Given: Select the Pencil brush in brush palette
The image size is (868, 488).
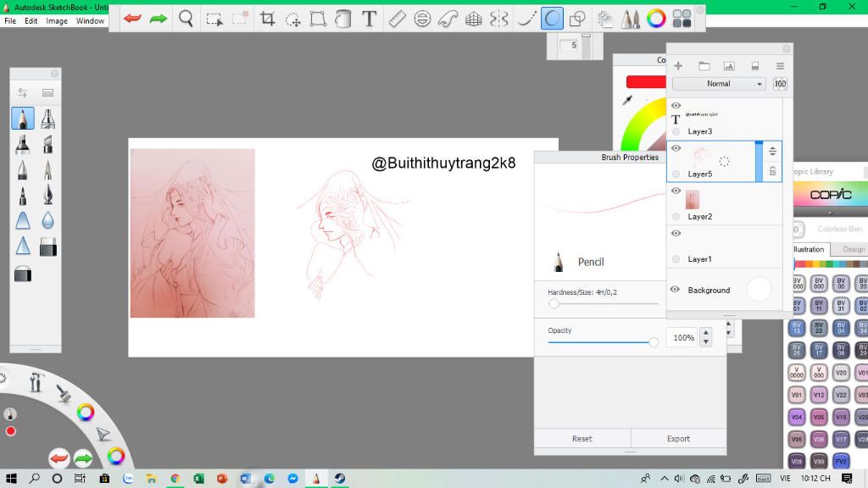Looking at the screenshot, I should (23, 119).
